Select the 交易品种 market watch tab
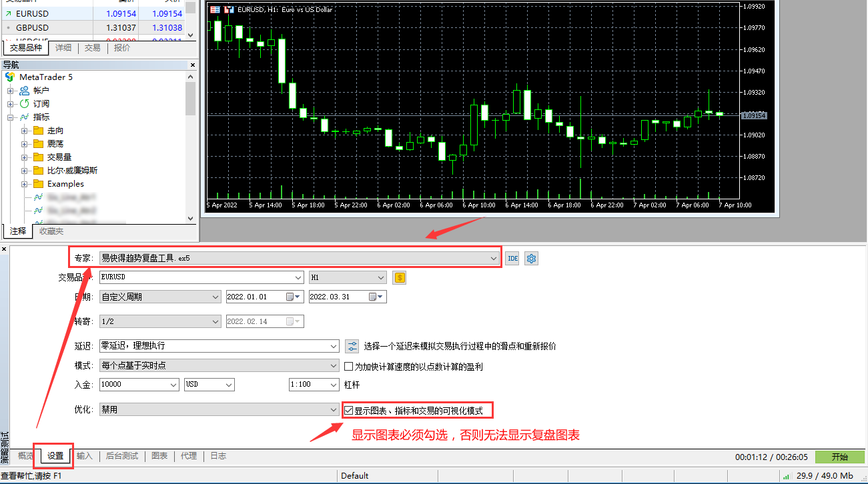This screenshot has width=868, height=484. pos(26,48)
